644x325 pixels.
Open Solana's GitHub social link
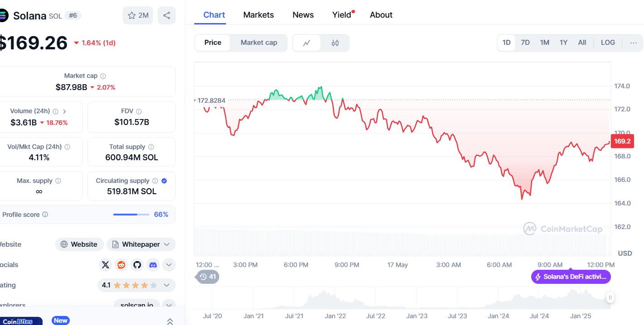pos(137,265)
